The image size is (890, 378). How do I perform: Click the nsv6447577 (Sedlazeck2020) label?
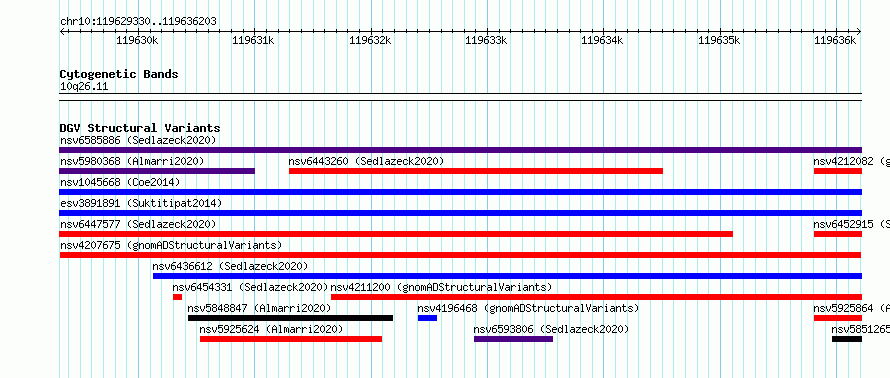coord(138,224)
